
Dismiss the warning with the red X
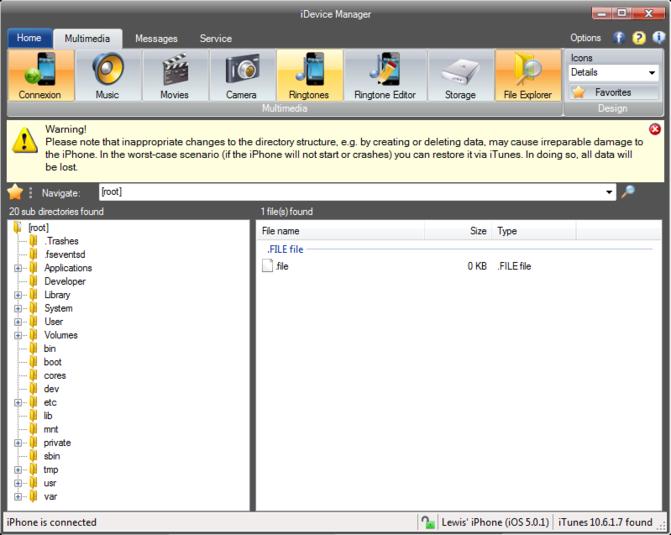[x=655, y=129]
